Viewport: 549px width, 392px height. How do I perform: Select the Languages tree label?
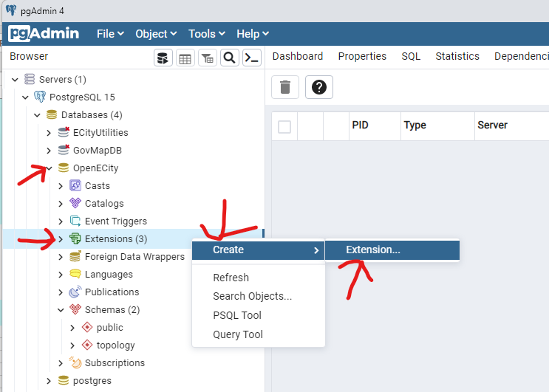click(x=109, y=275)
